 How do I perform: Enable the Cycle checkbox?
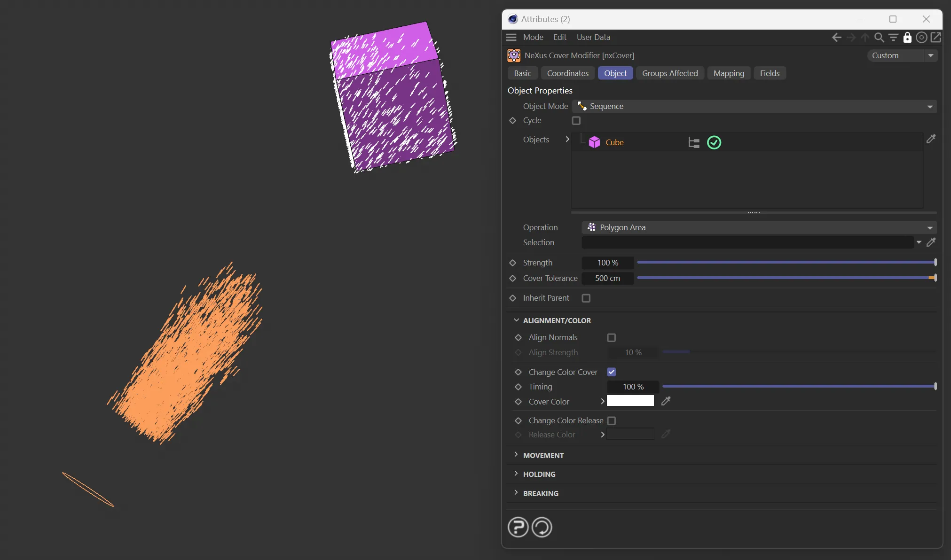point(576,121)
